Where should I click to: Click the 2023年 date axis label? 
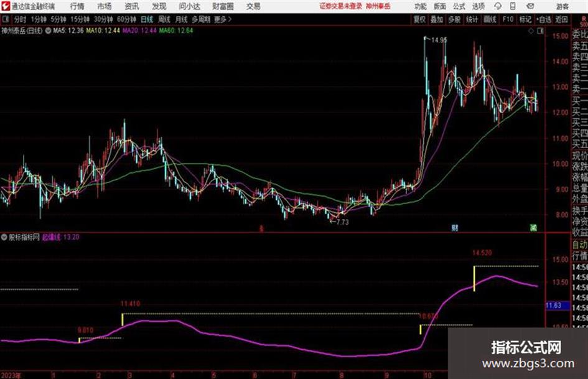click(x=11, y=375)
